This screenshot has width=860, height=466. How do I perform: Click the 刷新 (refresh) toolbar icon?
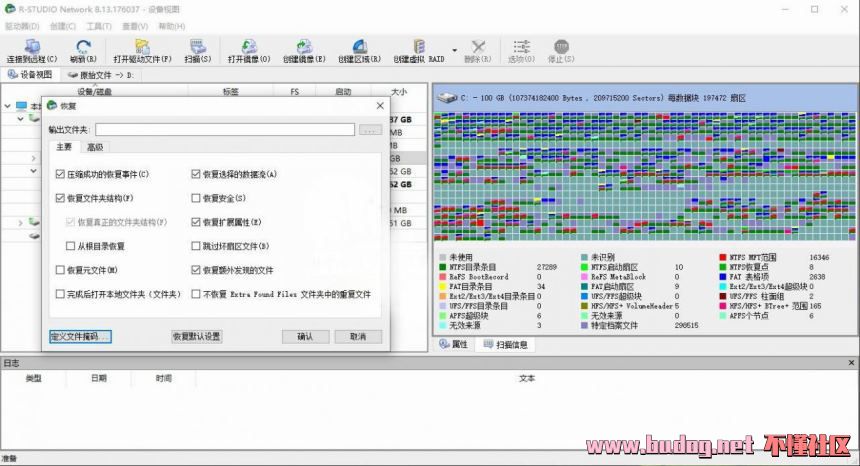click(x=83, y=47)
